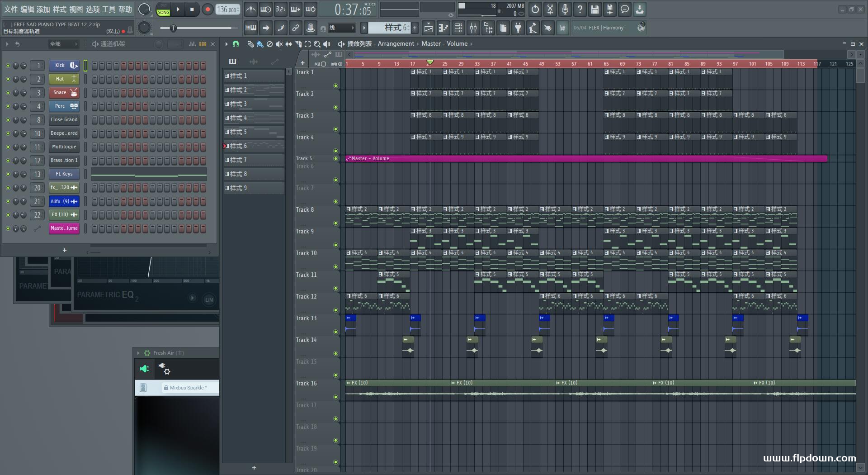Select 样式 3 in the pattern picker

(254, 104)
